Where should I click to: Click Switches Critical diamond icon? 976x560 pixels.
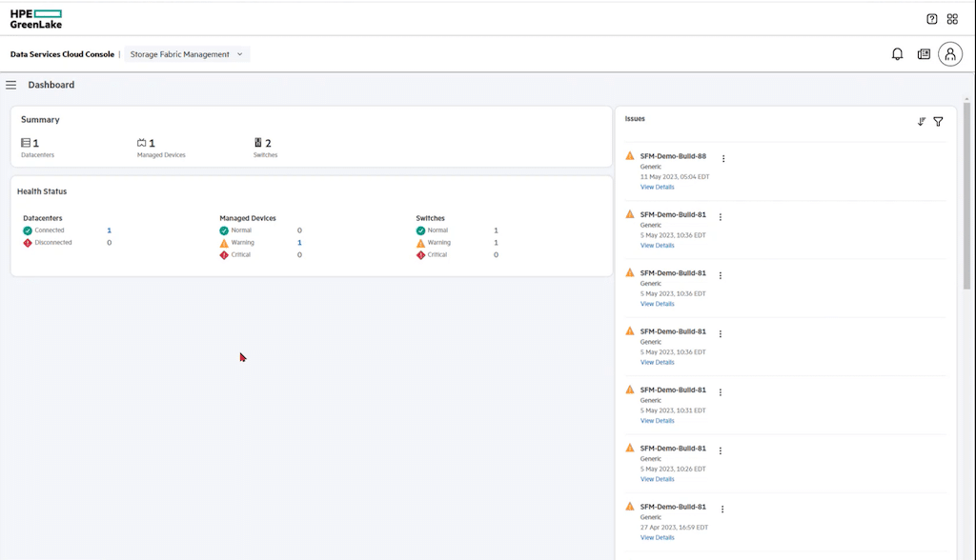point(420,255)
